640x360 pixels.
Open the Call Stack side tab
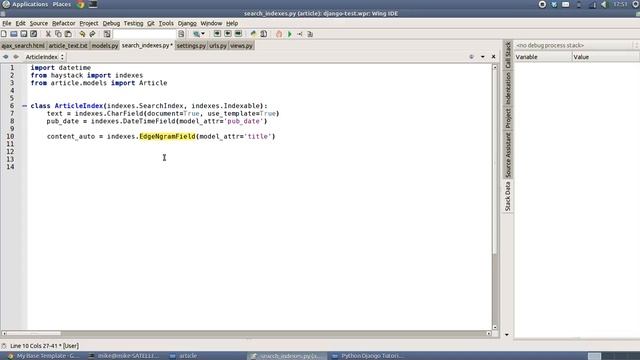click(508, 55)
